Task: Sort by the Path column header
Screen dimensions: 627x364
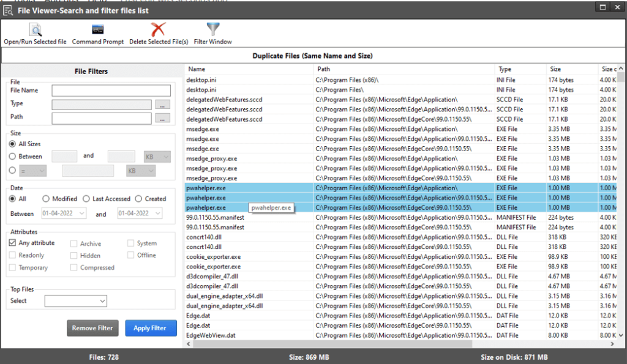Action: [404, 69]
